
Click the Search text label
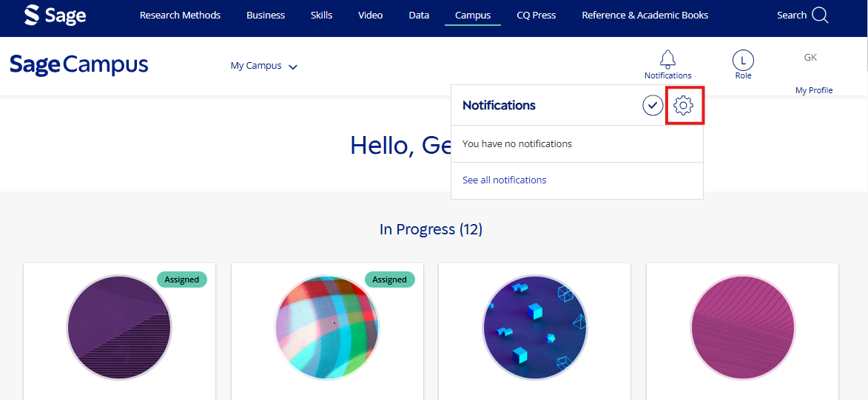click(792, 16)
